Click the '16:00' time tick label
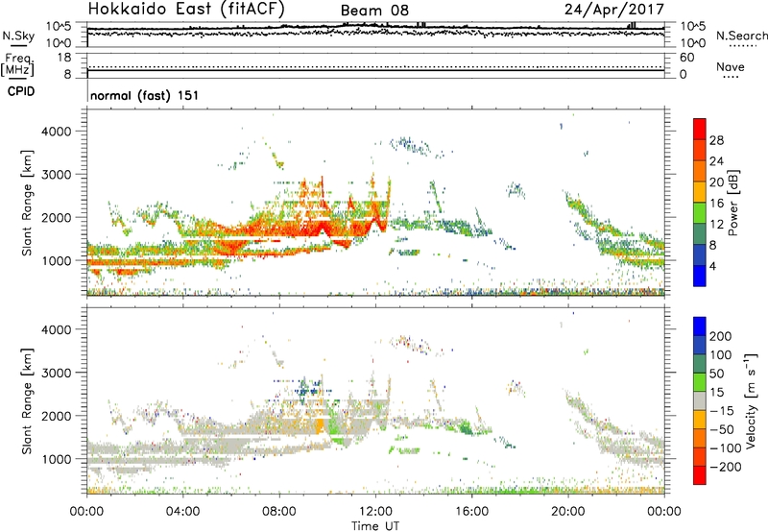The image size is (768, 532). [x=471, y=512]
